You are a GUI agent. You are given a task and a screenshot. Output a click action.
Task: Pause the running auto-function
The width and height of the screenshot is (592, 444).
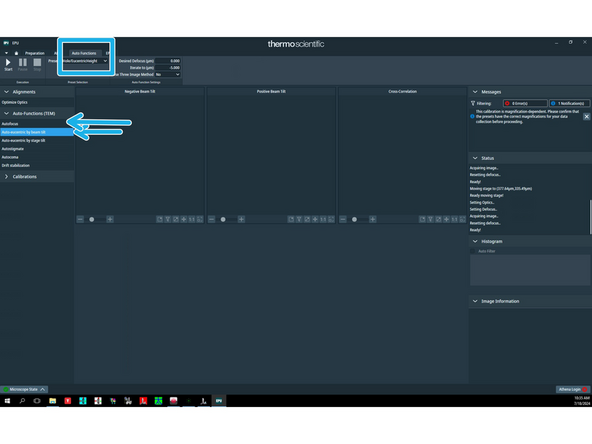click(x=23, y=64)
